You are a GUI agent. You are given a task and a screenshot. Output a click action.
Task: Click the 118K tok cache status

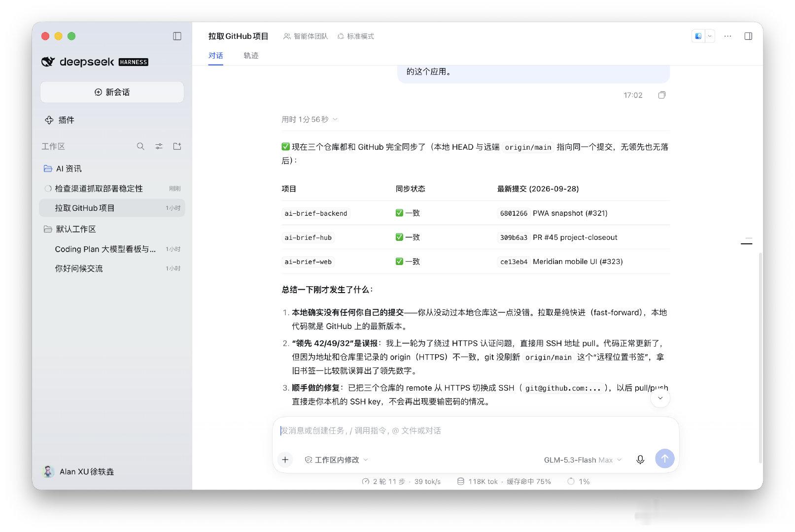(x=504, y=481)
